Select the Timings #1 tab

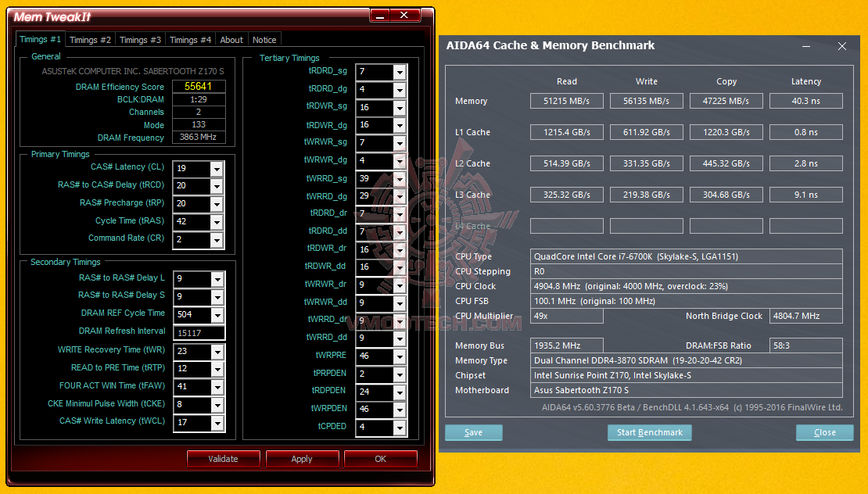point(40,39)
